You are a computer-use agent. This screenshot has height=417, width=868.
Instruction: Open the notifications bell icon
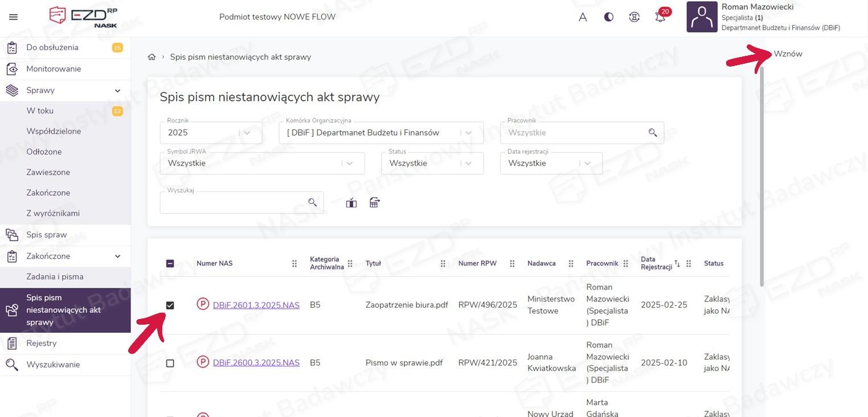click(660, 17)
